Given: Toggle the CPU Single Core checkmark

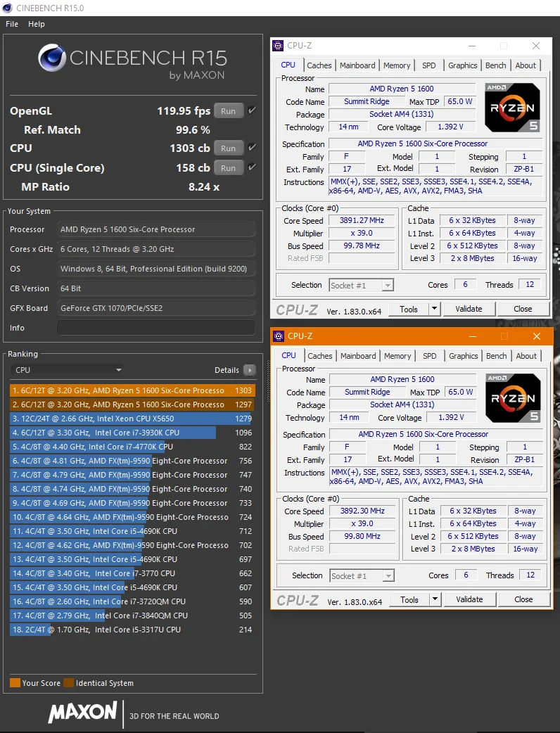Looking at the screenshot, I should [252, 167].
